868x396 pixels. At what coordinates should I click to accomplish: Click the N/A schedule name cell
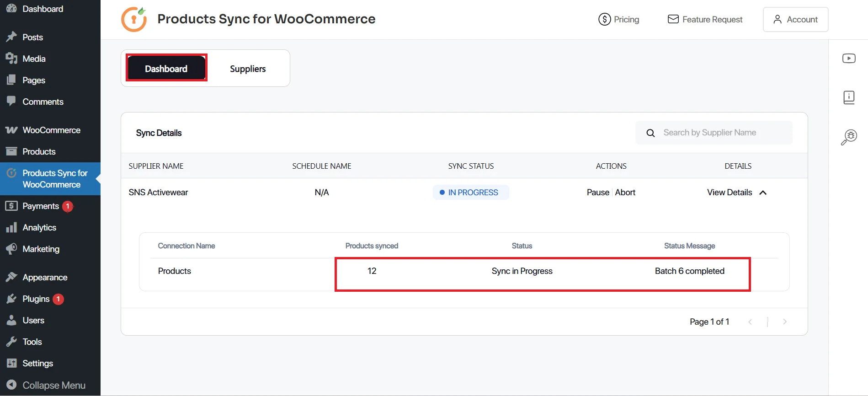tap(322, 193)
